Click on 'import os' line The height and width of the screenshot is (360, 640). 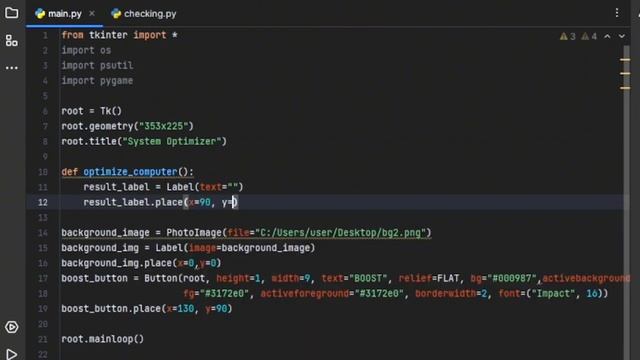[x=86, y=50]
